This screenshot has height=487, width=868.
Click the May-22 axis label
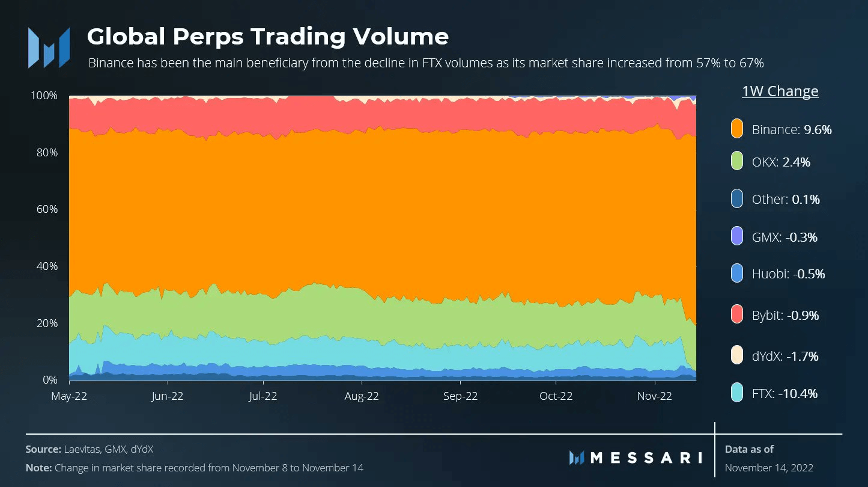(x=69, y=396)
